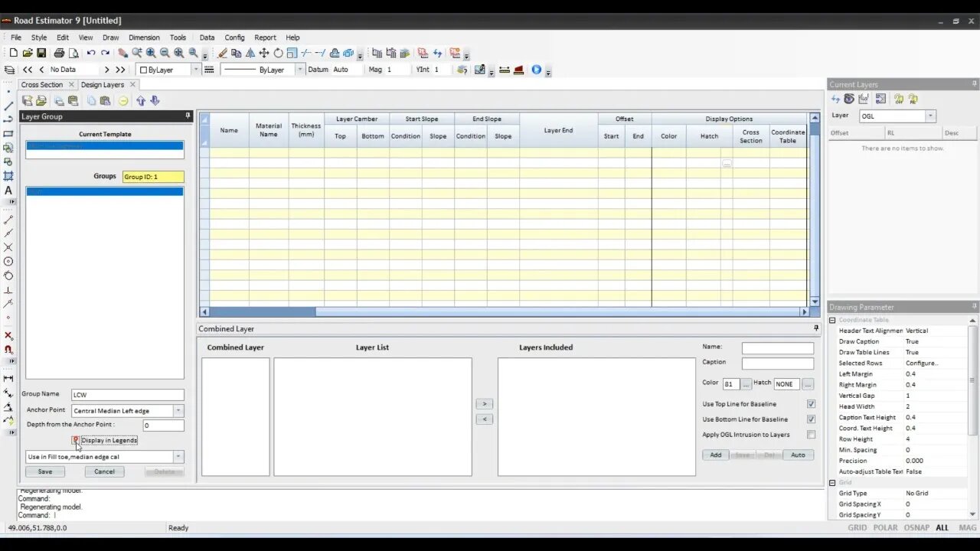Enable Apply OGL Intrusion to Layers
The image size is (980, 551).
(x=811, y=435)
